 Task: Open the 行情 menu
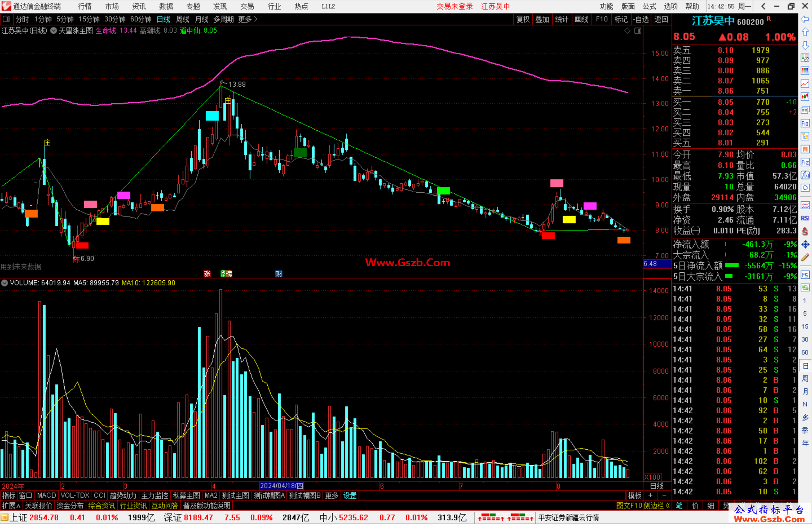[x=85, y=6]
